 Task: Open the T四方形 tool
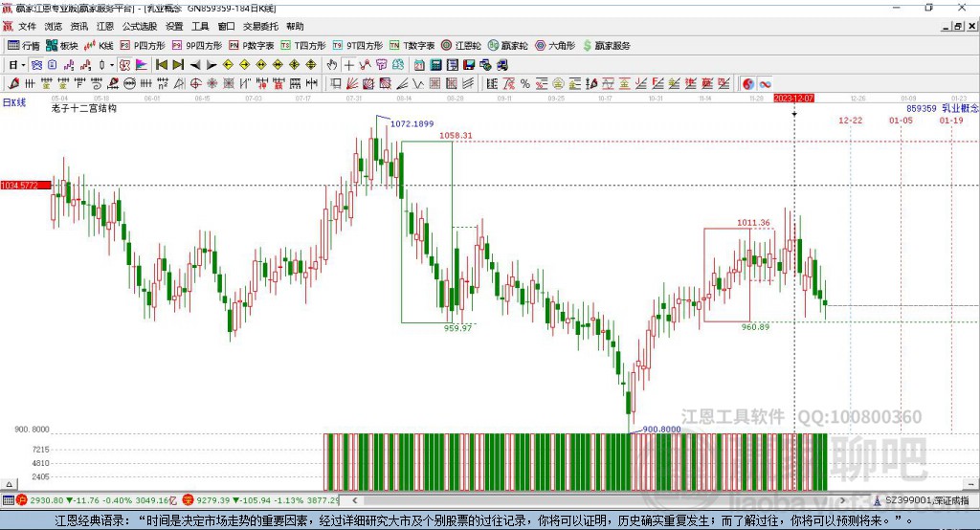point(303,46)
